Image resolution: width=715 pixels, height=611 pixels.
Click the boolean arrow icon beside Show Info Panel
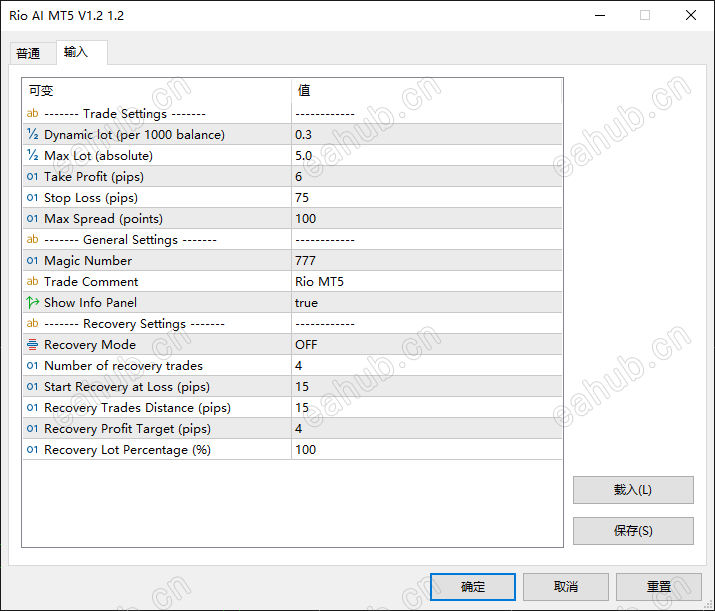point(32,302)
